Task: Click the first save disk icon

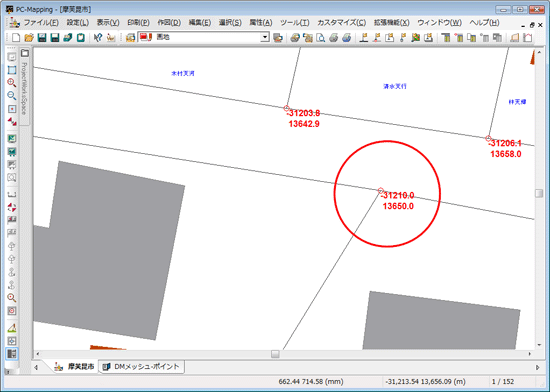Action: 42,38
